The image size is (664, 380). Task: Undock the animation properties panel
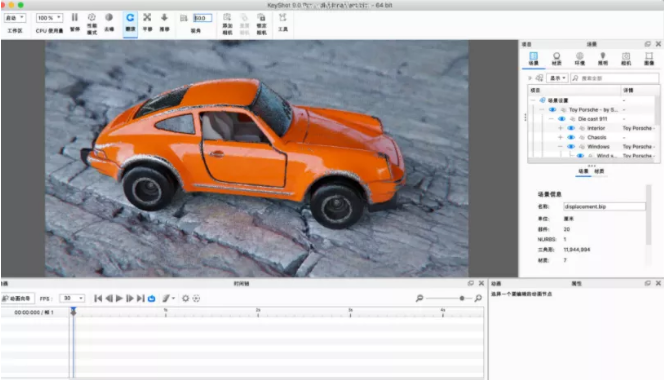(647, 283)
